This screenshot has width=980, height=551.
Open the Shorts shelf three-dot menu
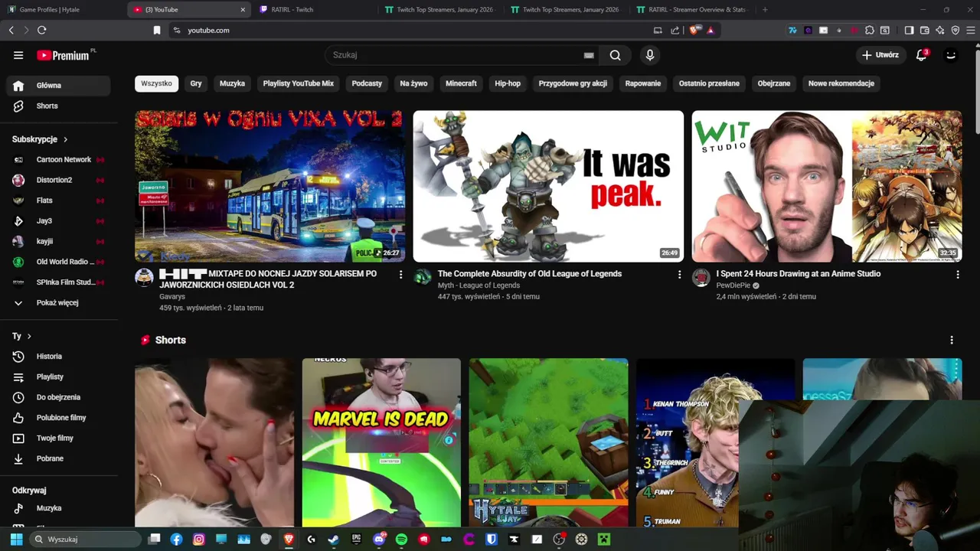952,340
